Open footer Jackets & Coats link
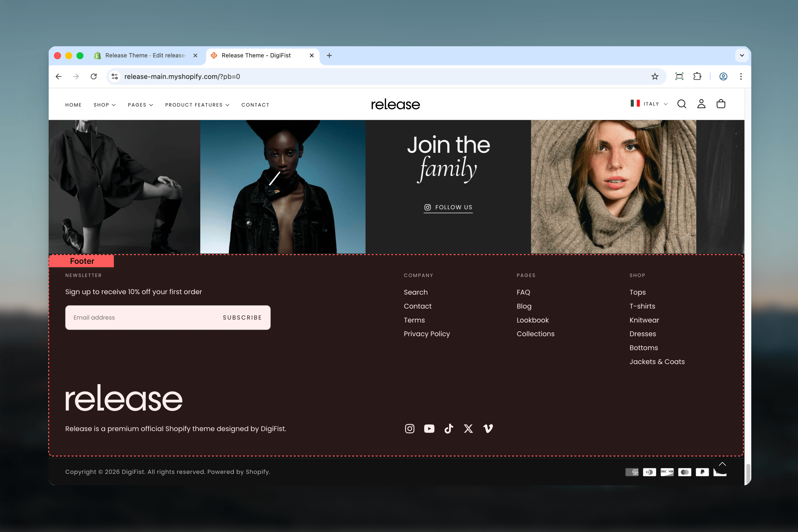This screenshot has height=532, width=798. [657, 362]
